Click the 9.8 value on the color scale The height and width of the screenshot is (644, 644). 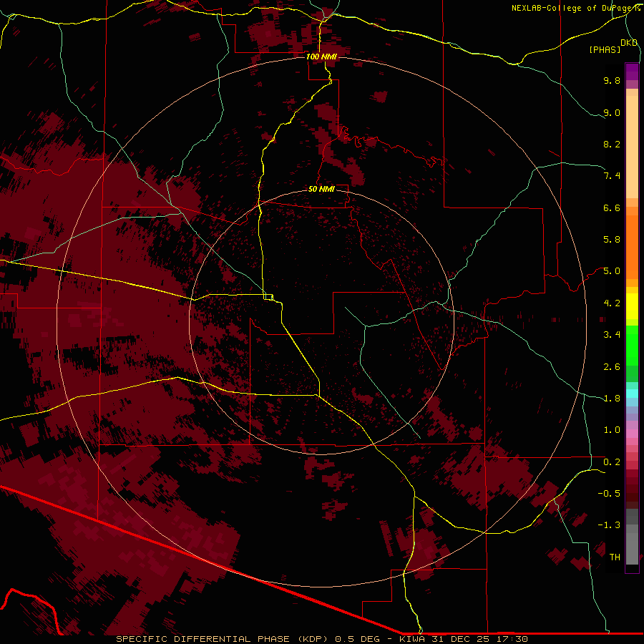click(x=612, y=80)
